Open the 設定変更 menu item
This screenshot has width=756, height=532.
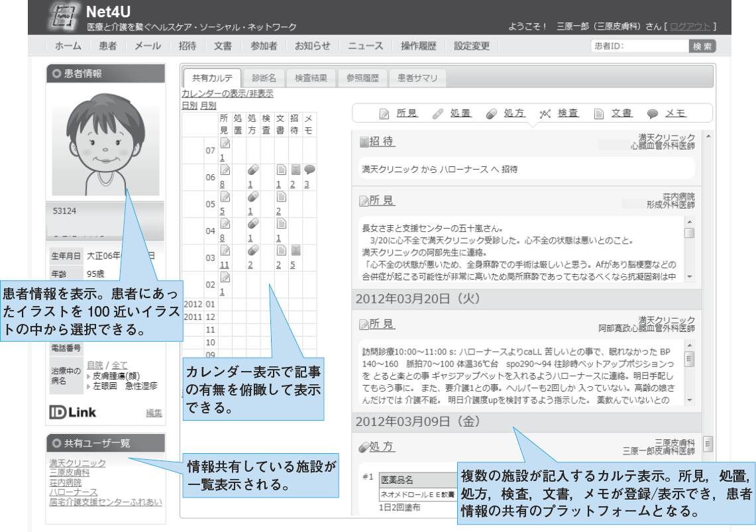(472, 46)
